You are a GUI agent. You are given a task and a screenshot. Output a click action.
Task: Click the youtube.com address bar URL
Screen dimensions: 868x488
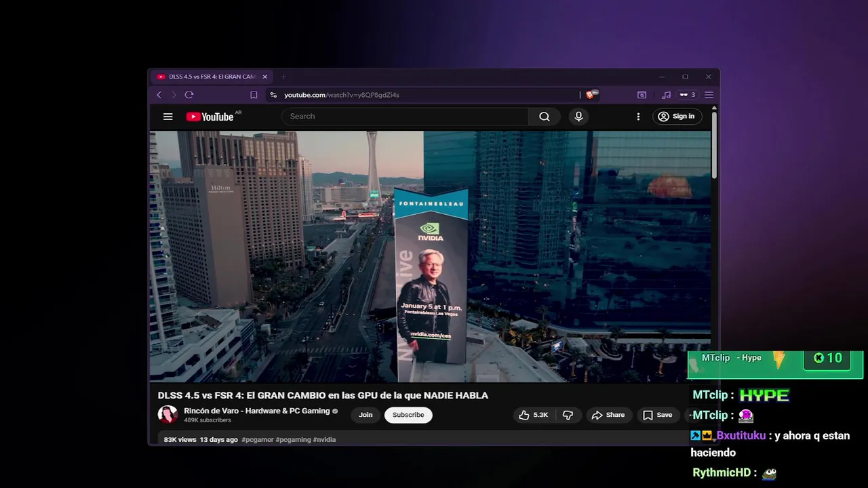pos(342,95)
